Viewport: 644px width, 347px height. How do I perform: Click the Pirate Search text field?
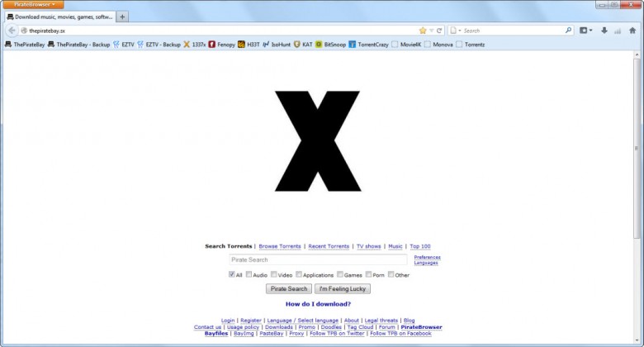(318, 260)
